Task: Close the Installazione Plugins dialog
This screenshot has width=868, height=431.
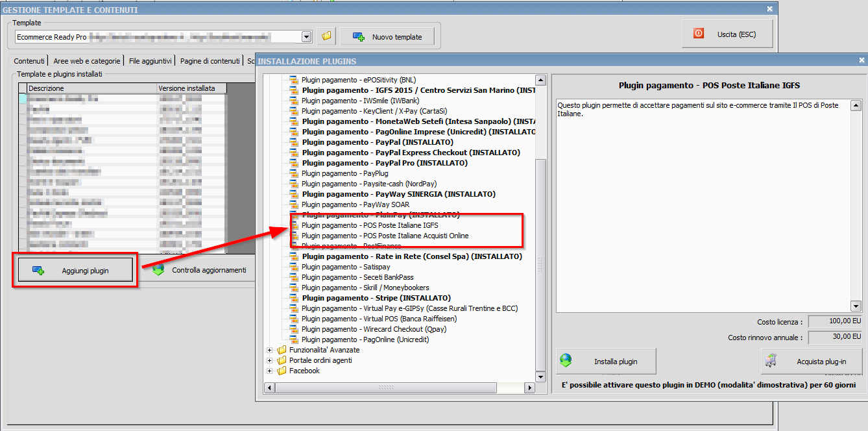Action: [x=862, y=60]
